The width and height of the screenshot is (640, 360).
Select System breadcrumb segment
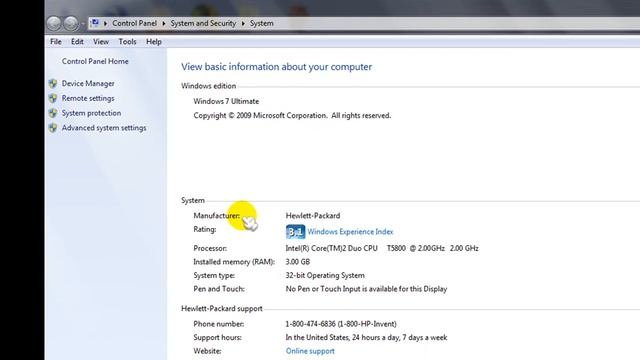click(262, 23)
